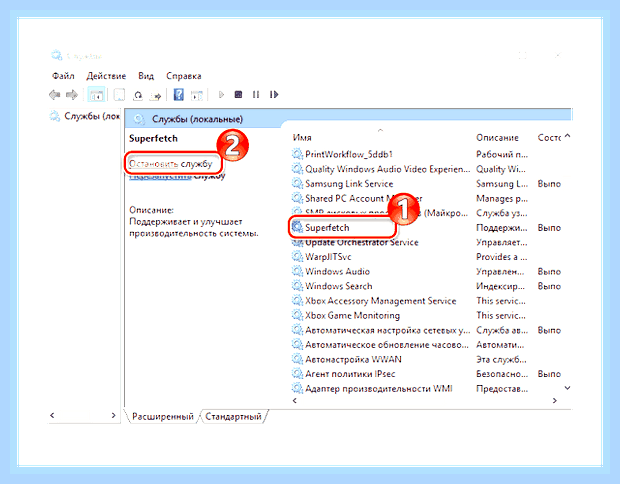Click the Restart Service toolbar icon
Viewport: 620px width, 484px height.
click(274, 95)
